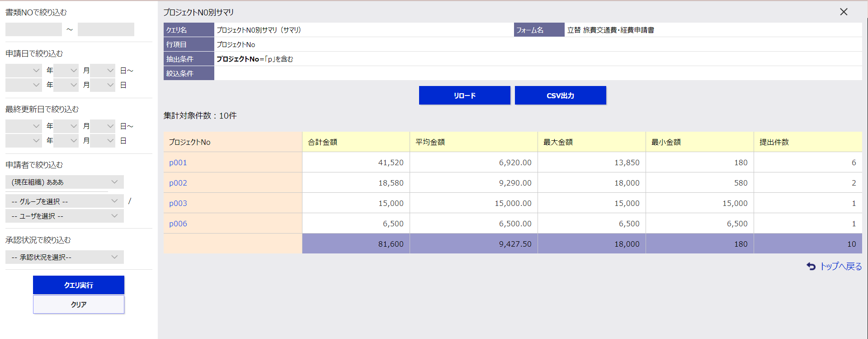The height and width of the screenshot is (339, 868).
Task: Close the プロジェクトNO別サマリ panel
Action: coord(844,12)
